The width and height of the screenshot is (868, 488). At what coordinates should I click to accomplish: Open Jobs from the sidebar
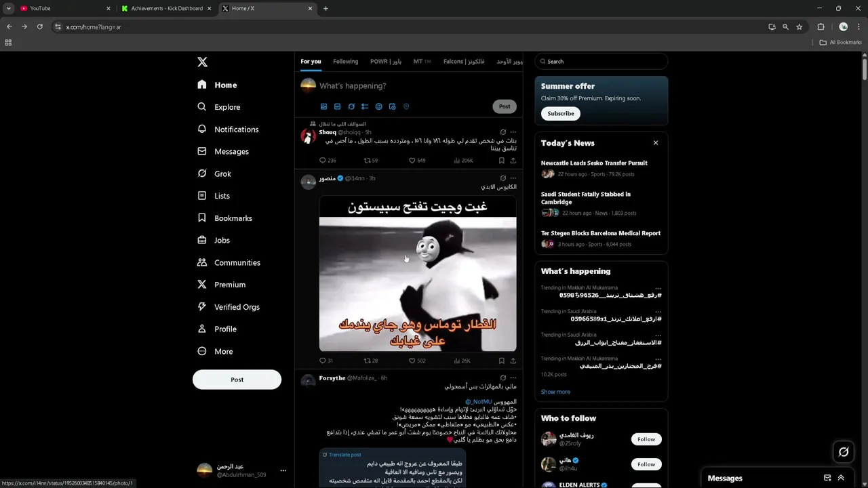point(214,241)
